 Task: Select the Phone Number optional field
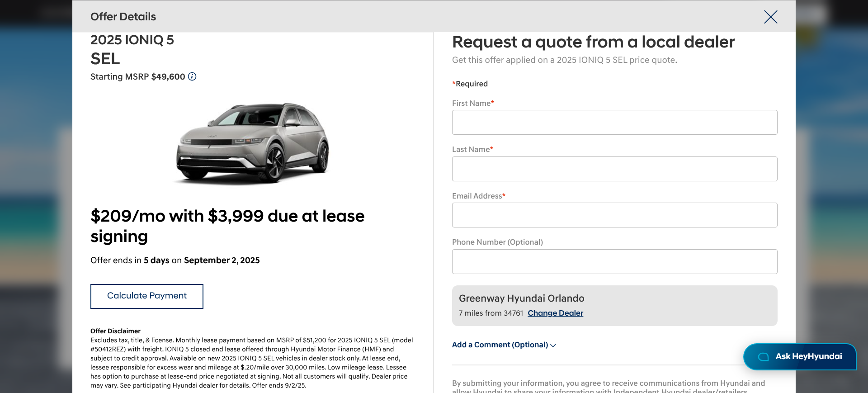[614, 261]
